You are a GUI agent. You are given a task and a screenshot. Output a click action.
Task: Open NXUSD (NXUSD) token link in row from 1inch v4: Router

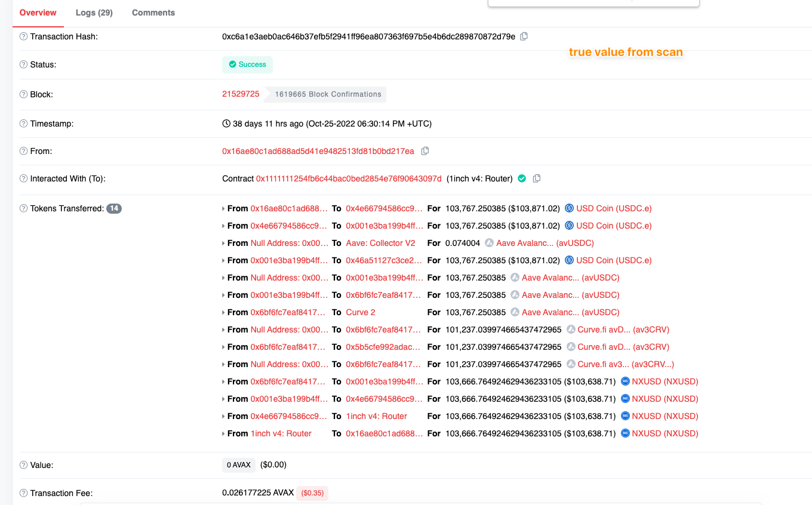point(665,433)
